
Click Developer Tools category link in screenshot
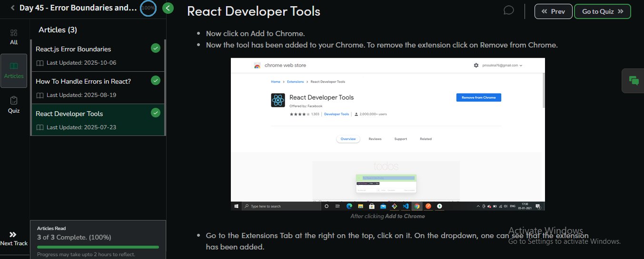click(337, 114)
